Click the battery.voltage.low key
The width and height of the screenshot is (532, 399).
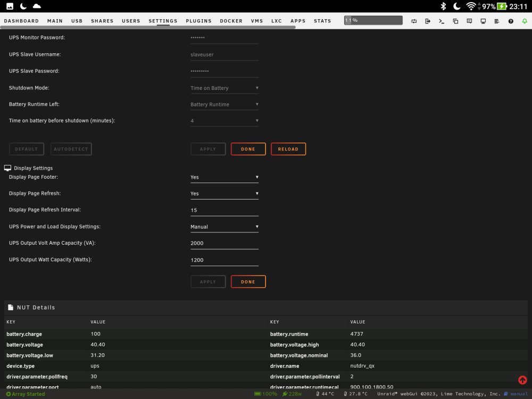coord(30,355)
